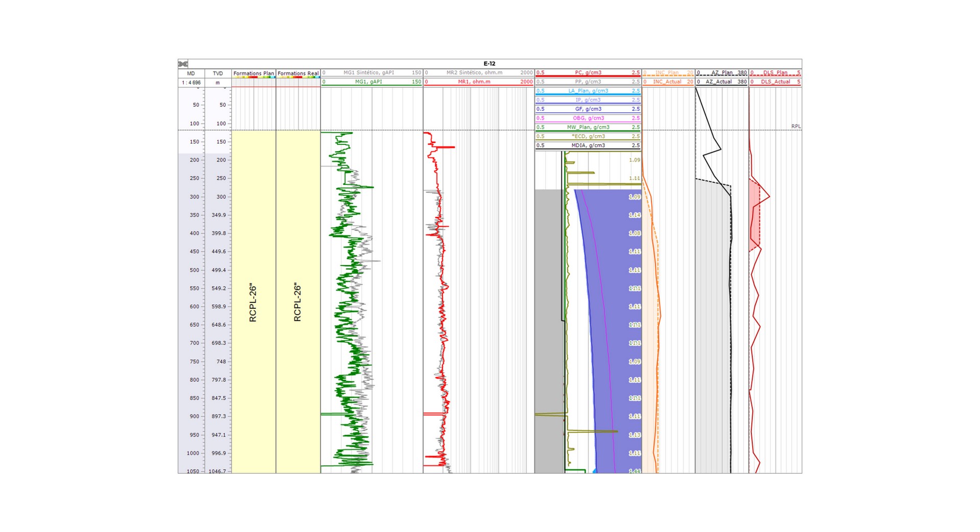Screen dimensions: 980x532
Task: Click the link-tracks icon in top-left corner
Action: point(183,64)
